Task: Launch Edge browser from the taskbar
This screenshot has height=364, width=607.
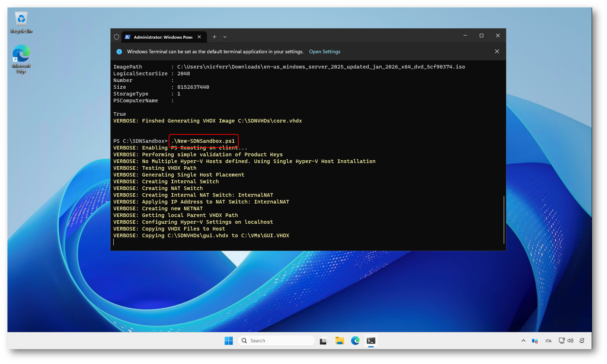Action: click(355, 341)
